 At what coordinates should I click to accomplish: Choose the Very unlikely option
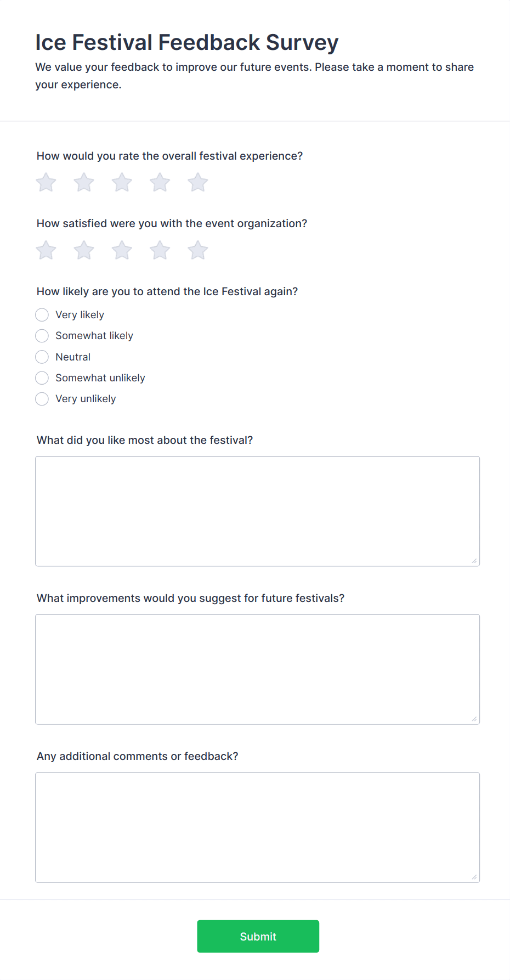[x=42, y=399]
